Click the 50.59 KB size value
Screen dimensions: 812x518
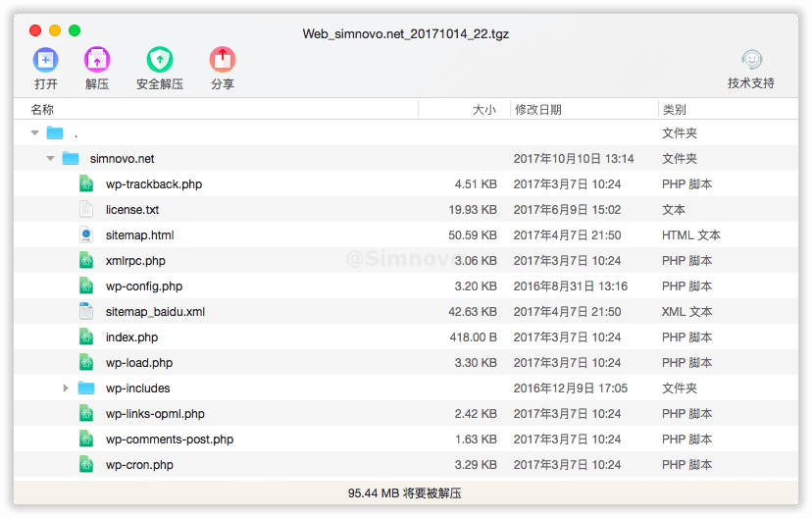tap(473, 234)
